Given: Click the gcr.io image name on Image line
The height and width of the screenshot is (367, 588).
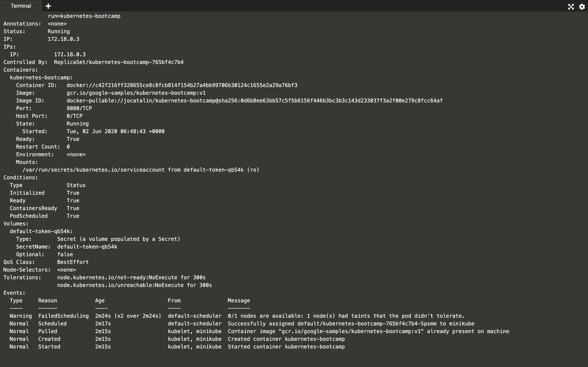Looking at the screenshot, I should point(136,93).
